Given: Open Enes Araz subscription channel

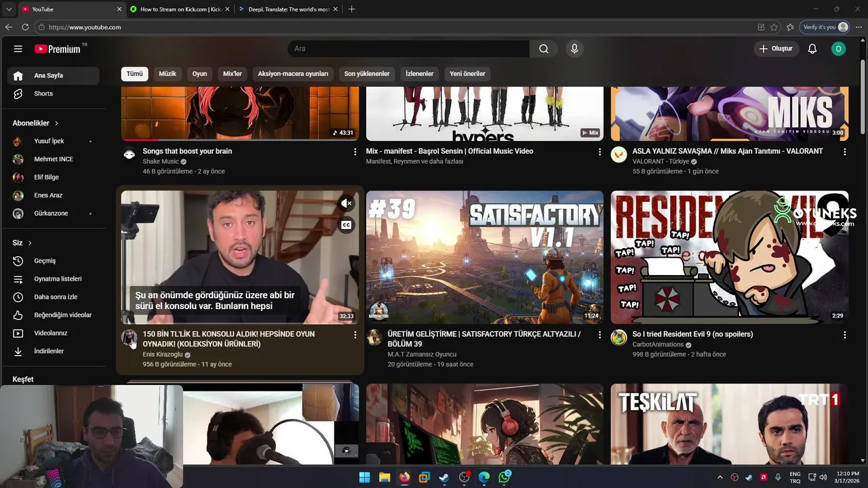Looking at the screenshot, I should [54, 195].
